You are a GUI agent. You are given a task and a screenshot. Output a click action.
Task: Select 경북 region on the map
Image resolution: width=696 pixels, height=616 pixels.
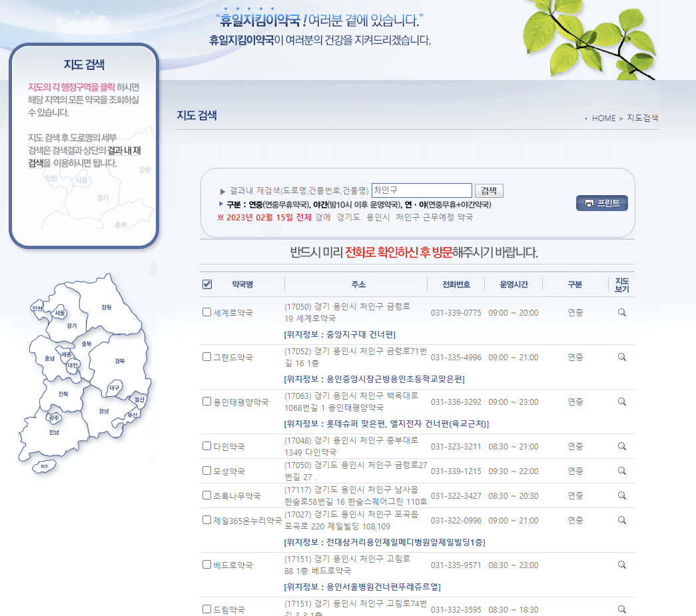click(120, 361)
